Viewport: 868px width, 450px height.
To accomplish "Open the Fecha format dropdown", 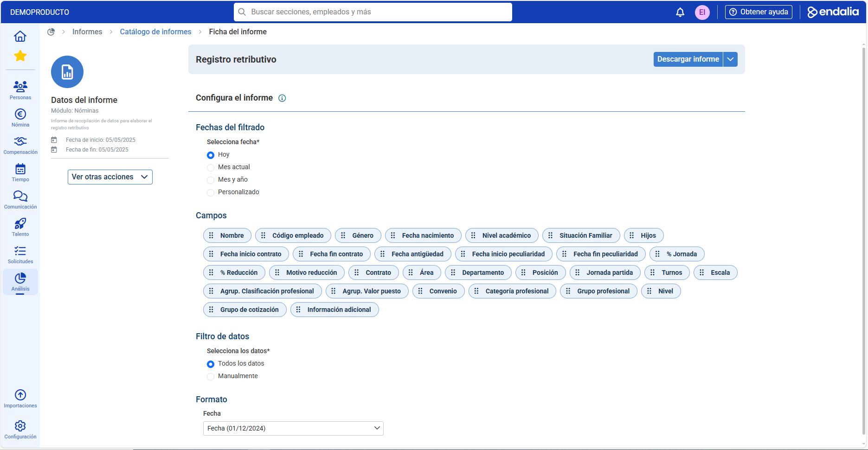I will [x=293, y=428].
